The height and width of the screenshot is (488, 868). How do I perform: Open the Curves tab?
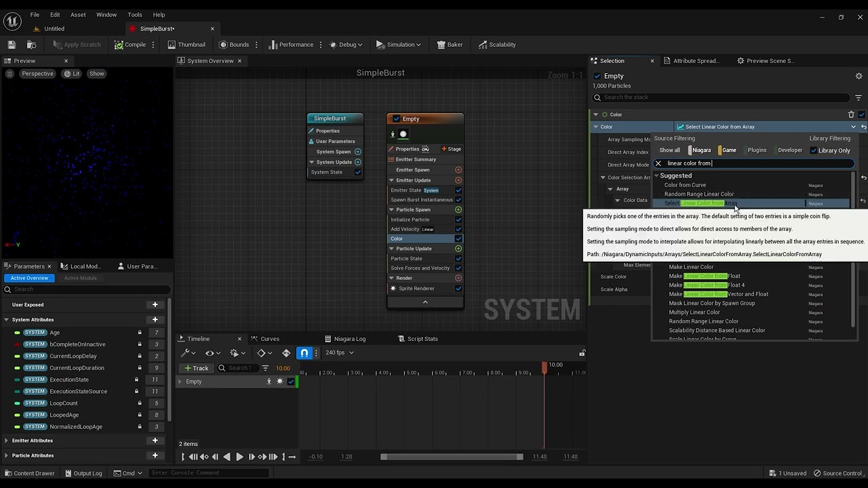coord(270,339)
